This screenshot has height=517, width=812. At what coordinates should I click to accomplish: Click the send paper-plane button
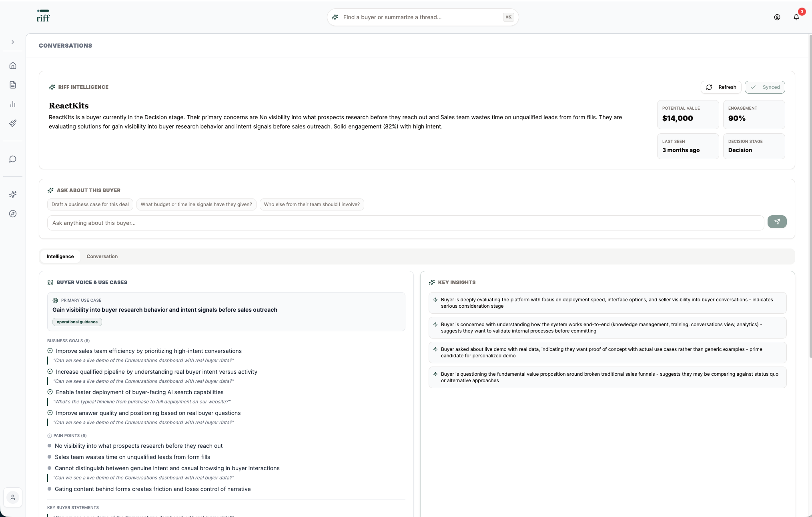pos(777,222)
